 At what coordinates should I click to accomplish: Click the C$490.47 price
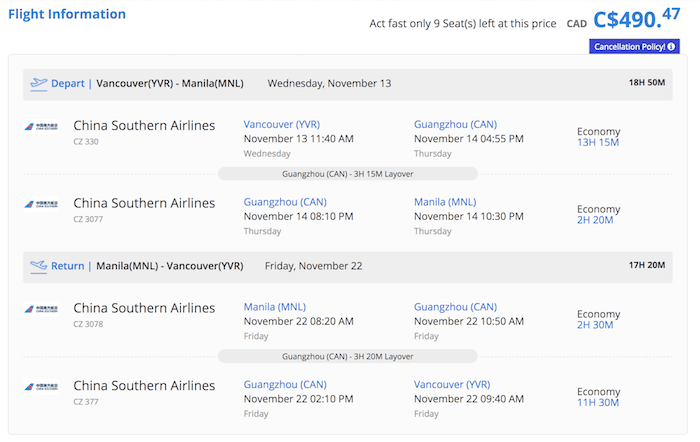(x=636, y=19)
